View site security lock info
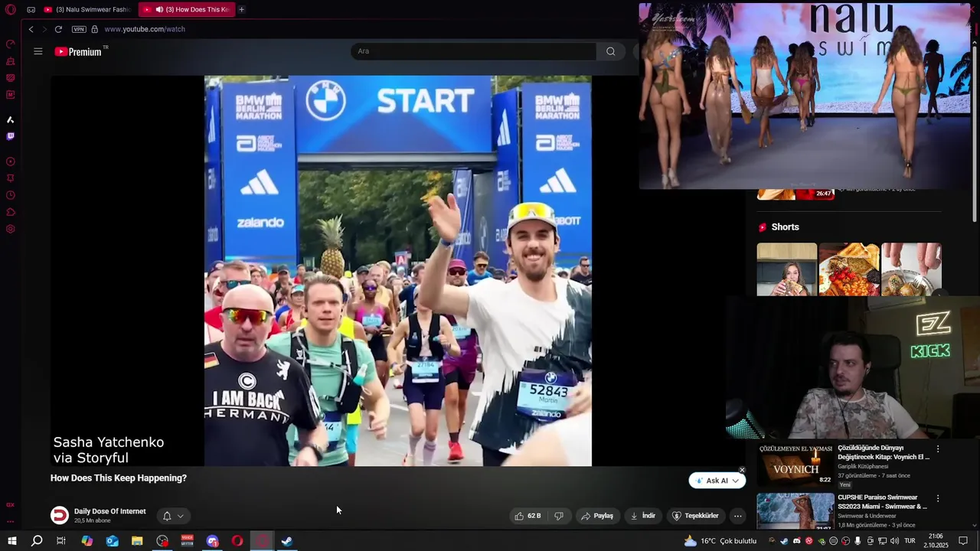The image size is (980, 551). point(95,29)
